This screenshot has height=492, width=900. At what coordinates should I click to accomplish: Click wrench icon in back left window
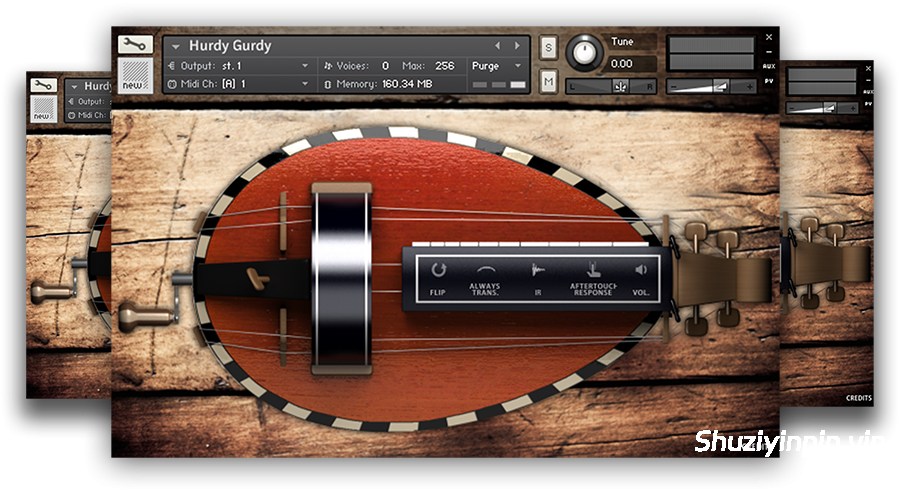[x=44, y=85]
